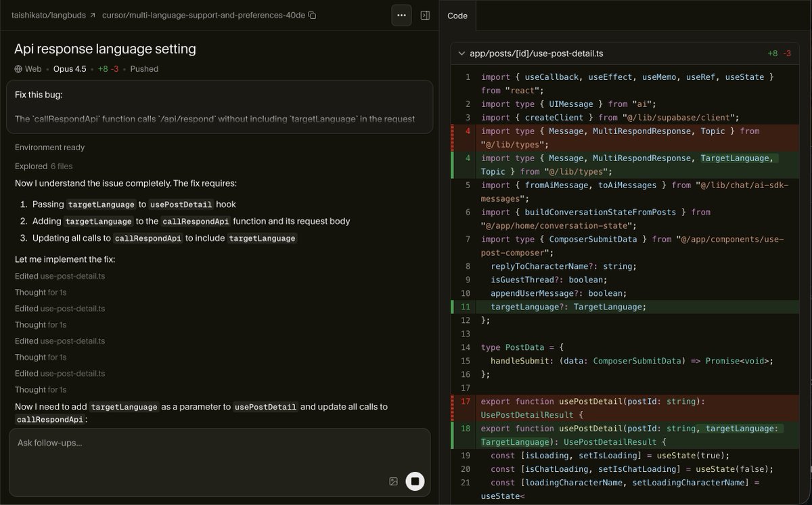Click the branch name cursor/multi-language-support-and-preferences-40de

pos(204,15)
